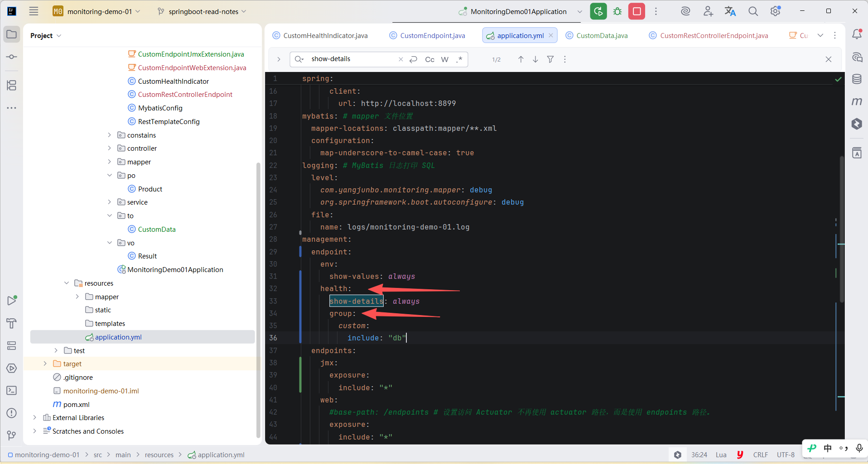Go to next search occurrence
Screen dimensions: 868x464
[x=535, y=59]
